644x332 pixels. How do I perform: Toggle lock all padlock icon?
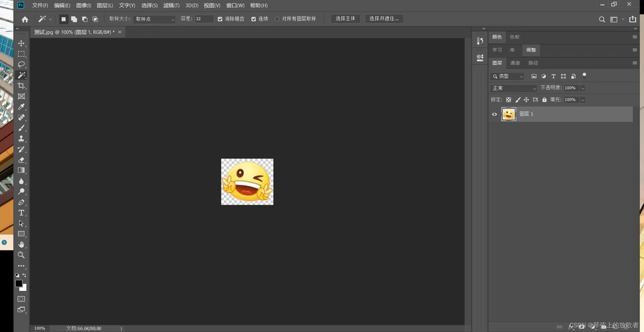(544, 100)
